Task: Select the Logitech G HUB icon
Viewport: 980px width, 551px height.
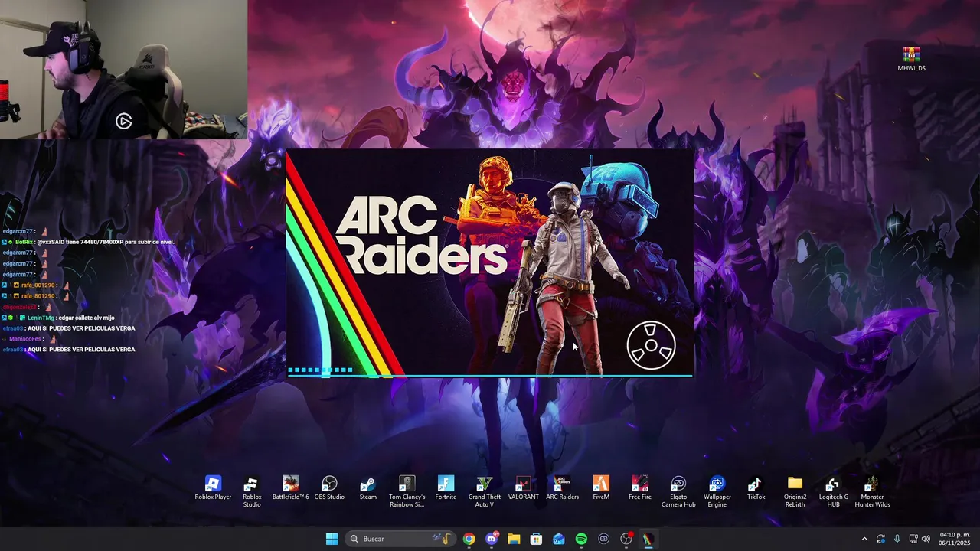Action: 833,491
